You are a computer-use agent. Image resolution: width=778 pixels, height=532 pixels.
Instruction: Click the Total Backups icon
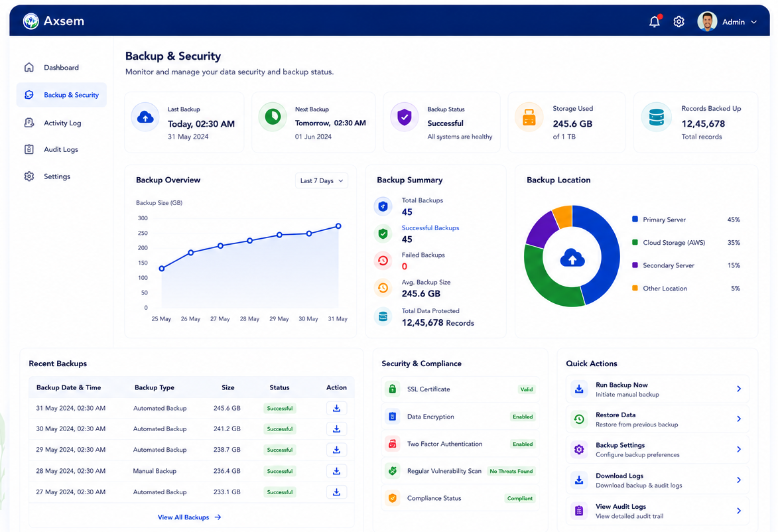383,206
